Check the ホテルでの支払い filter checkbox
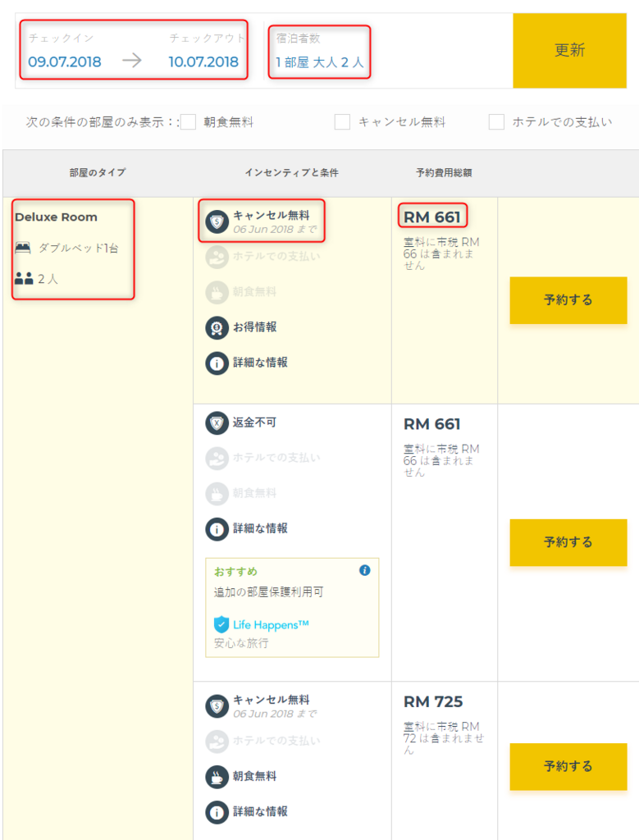Image resolution: width=639 pixels, height=840 pixels. click(496, 122)
